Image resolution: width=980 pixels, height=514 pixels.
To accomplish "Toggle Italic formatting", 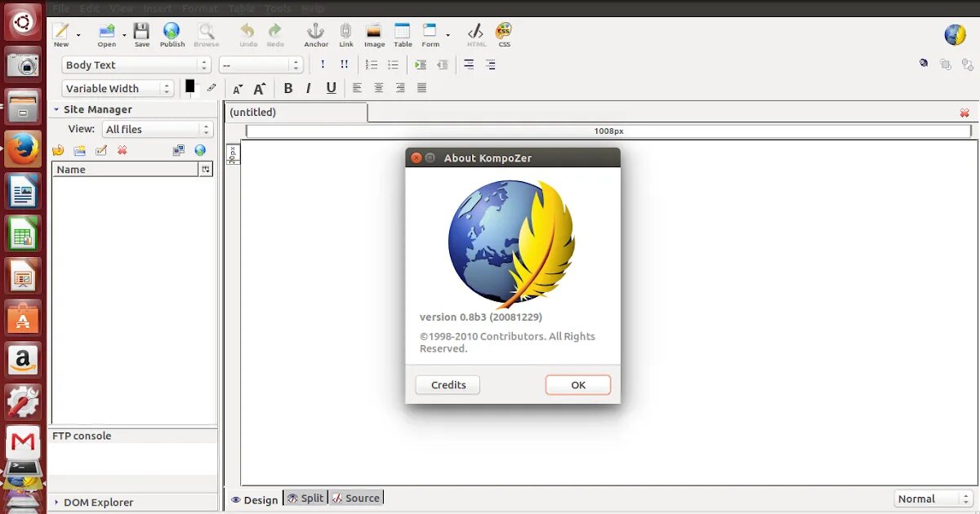I will (309, 88).
